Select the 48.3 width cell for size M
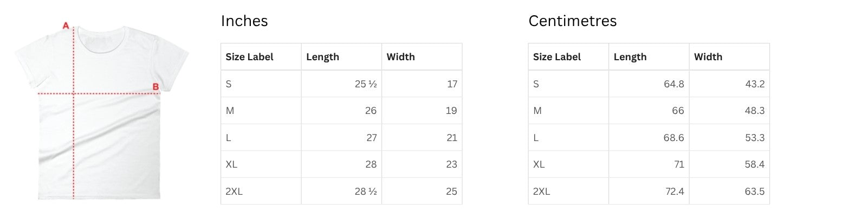Screen dimensions: 868x223 pyautogui.click(x=729, y=111)
